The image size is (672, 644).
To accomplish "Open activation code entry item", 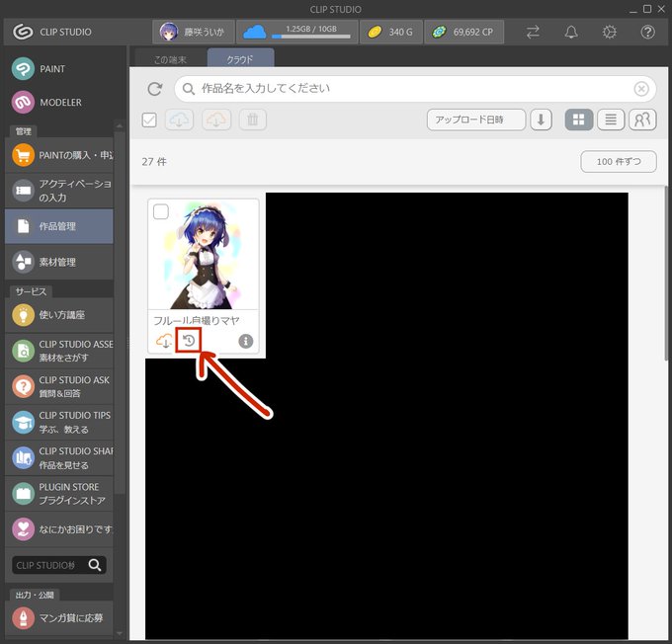I will pyautogui.click(x=59, y=191).
